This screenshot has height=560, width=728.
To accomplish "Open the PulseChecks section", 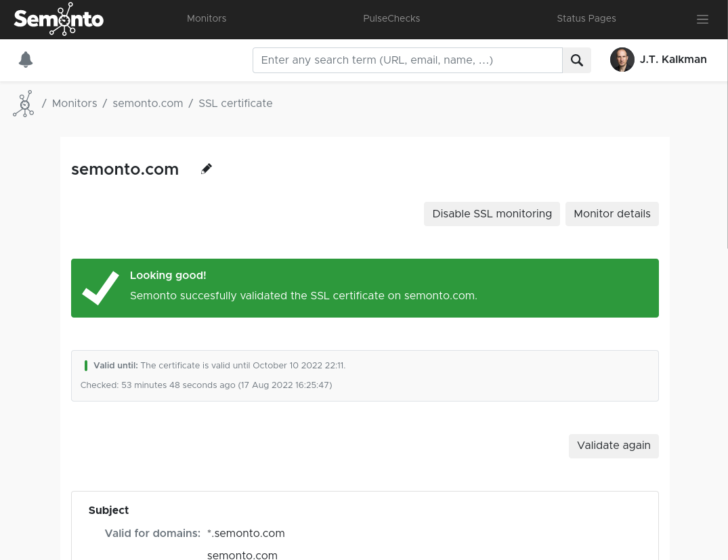I will 391,19.
